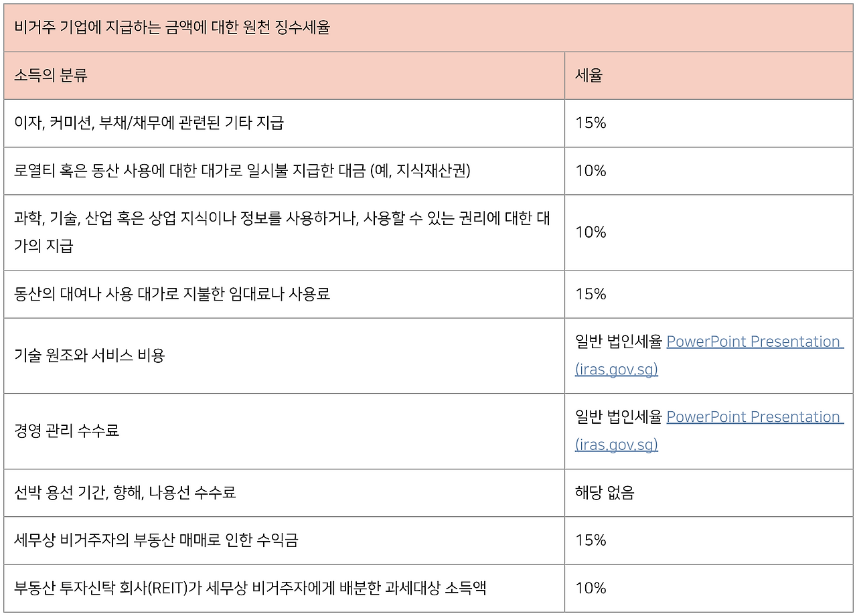Click the 로열티 혹은 동산 사용 row text
This screenshot has width=857, height=616.
click(x=242, y=171)
